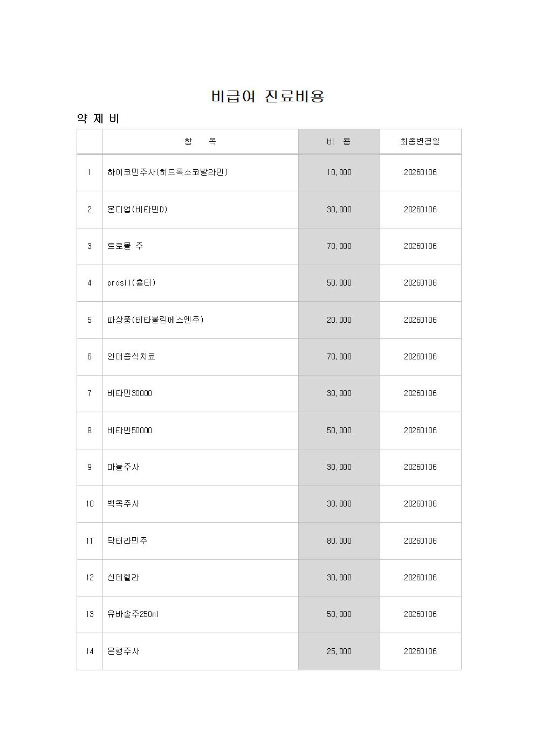Click the 마늘주사 item name
Screen dimensions: 535x756
(124, 467)
